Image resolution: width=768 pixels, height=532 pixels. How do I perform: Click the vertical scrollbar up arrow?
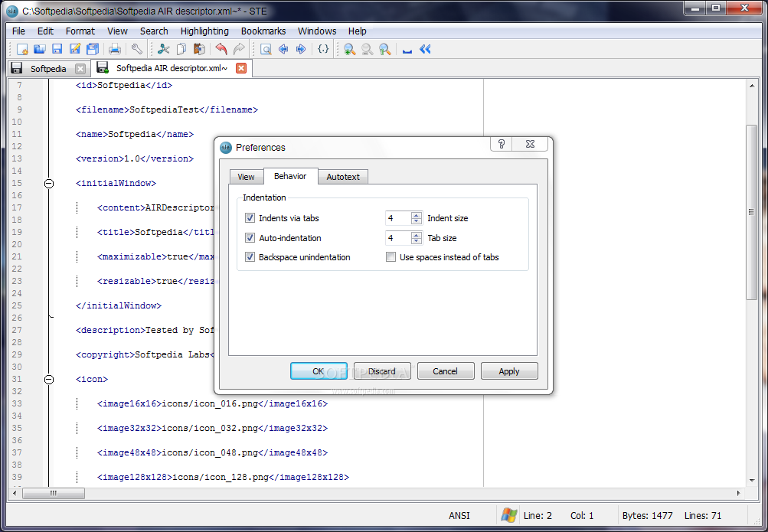[752, 86]
